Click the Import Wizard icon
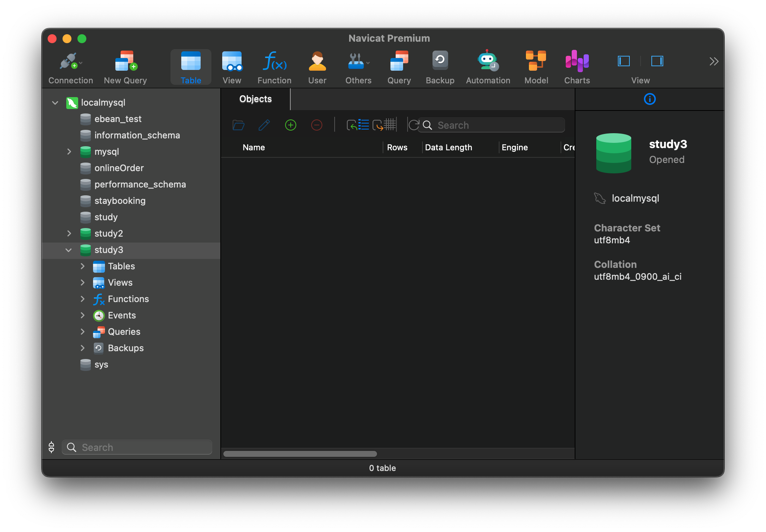 click(x=357, y=125)
